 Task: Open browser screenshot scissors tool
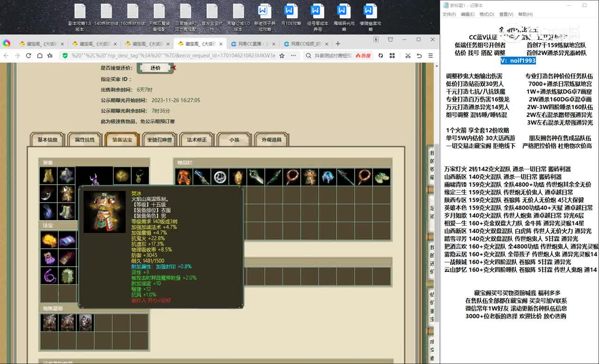pos(408,56)
